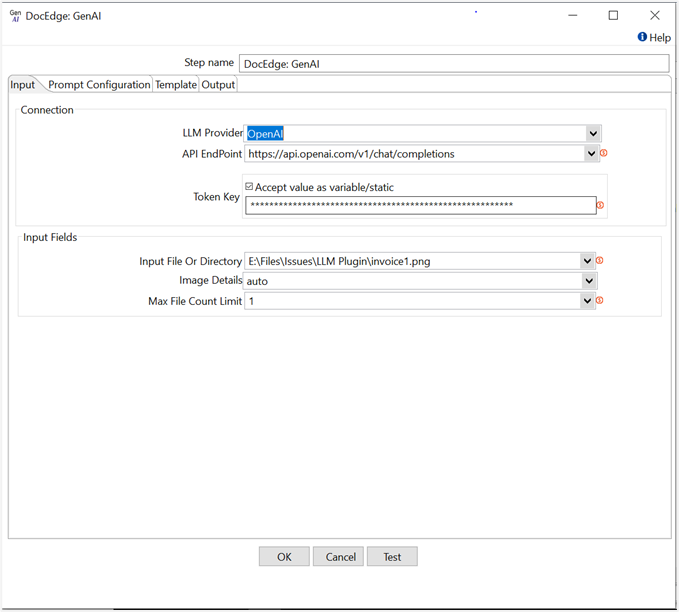Click the DocEdge GenAI title bar icon
This screenshot has height=612, width=679.
pyautogui.click(x=15, y=15)
